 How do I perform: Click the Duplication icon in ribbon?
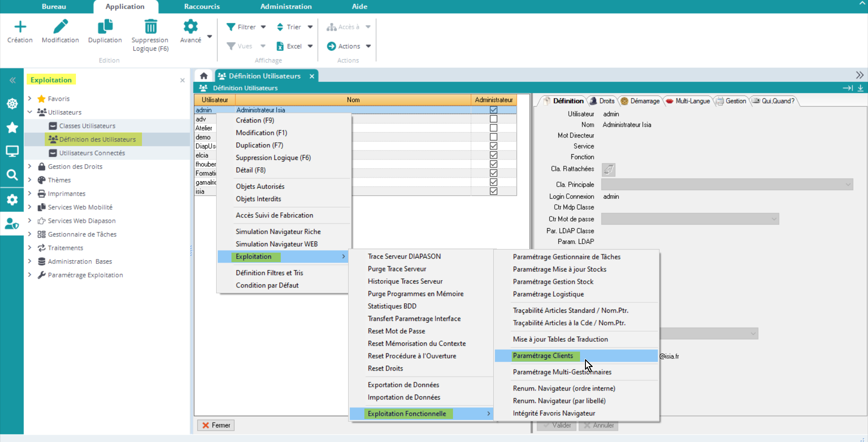[105, 27]
